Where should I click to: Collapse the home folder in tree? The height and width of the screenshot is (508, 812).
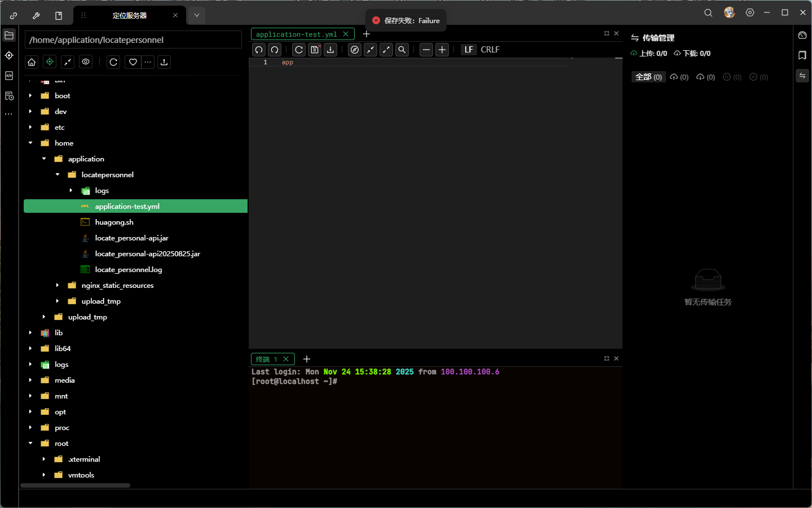(30, 143)
